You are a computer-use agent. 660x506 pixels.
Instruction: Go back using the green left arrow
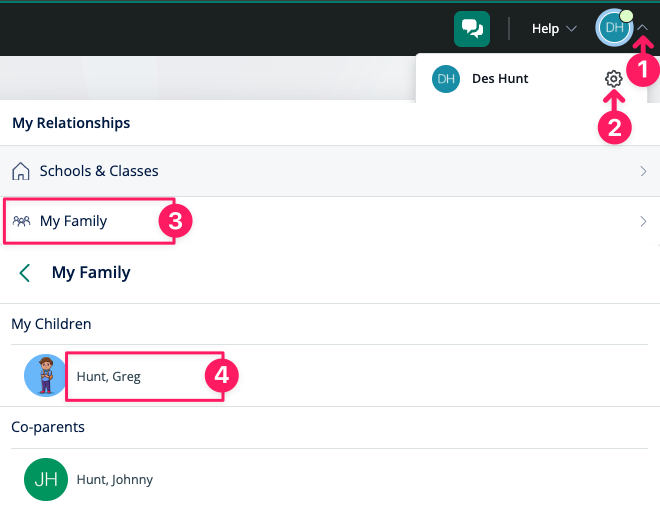pyautogui.click(x=25, y=273)
